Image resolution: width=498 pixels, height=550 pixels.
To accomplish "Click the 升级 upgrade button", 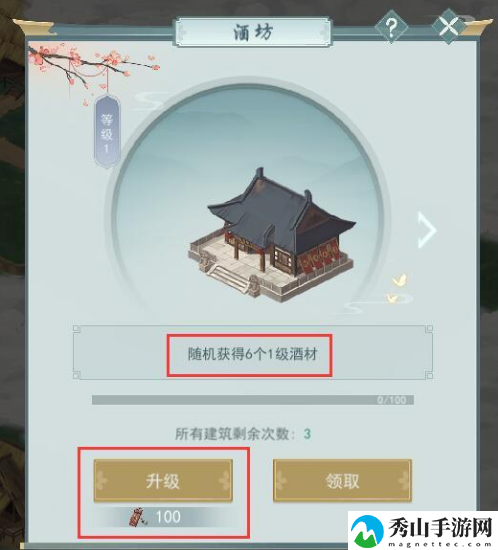I will [x=163, y=481].
